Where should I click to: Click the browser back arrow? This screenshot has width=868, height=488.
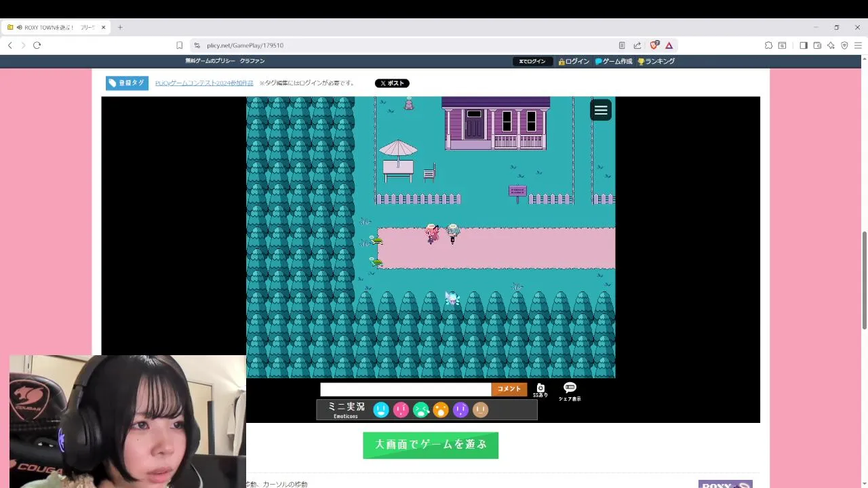(x=10, y=45)
